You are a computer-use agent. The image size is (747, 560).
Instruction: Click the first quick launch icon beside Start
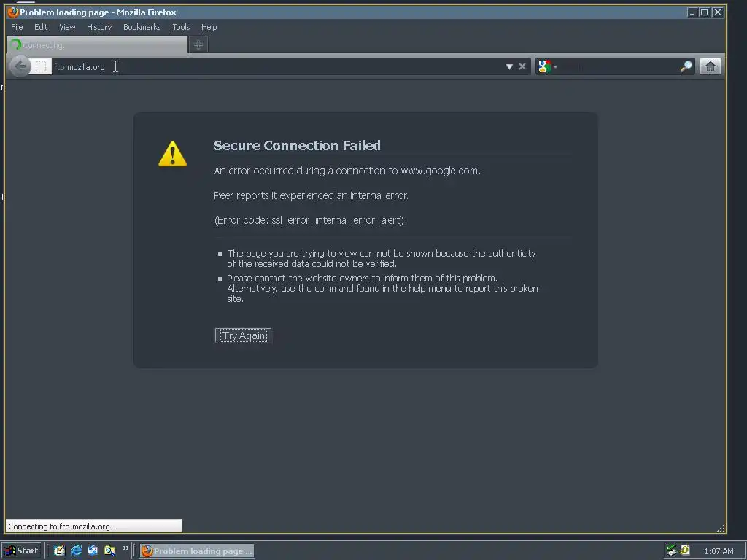pyautogui.click(x=59, y=551)
